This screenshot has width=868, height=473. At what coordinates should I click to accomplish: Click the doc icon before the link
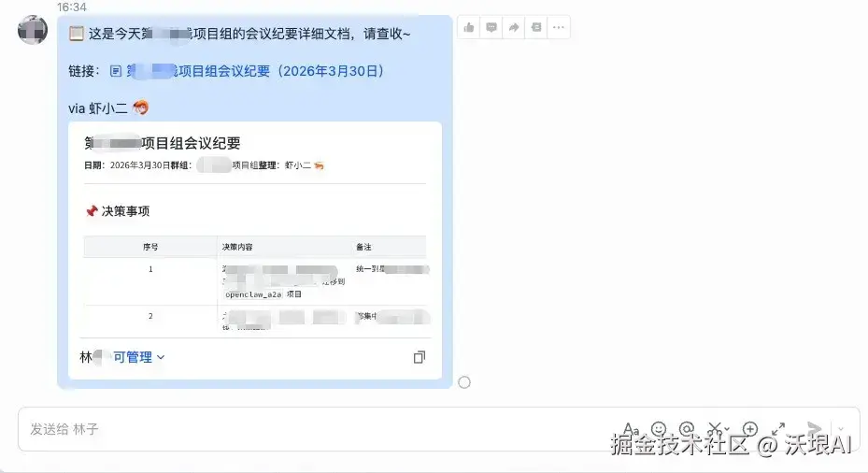(116, 71)
